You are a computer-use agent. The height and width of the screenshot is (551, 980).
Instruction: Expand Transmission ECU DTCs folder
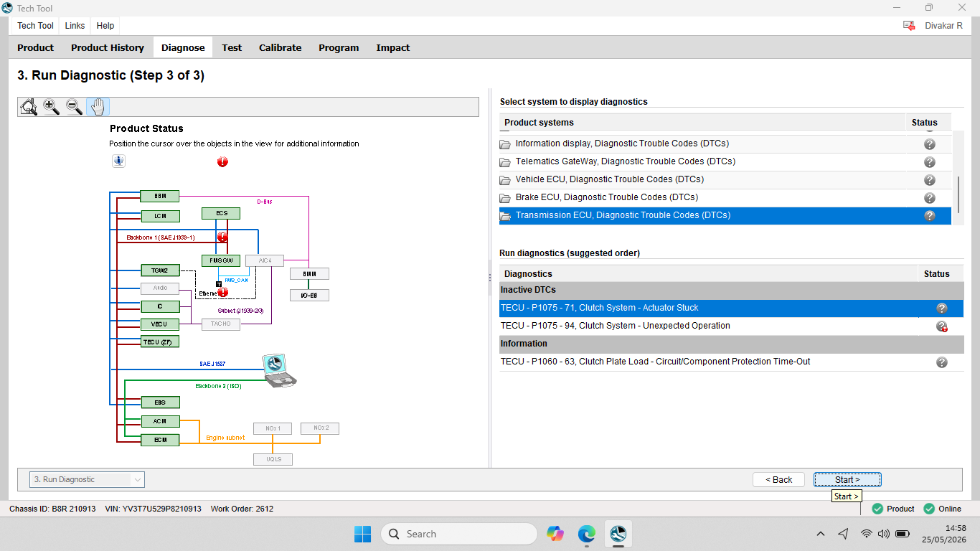505,216
